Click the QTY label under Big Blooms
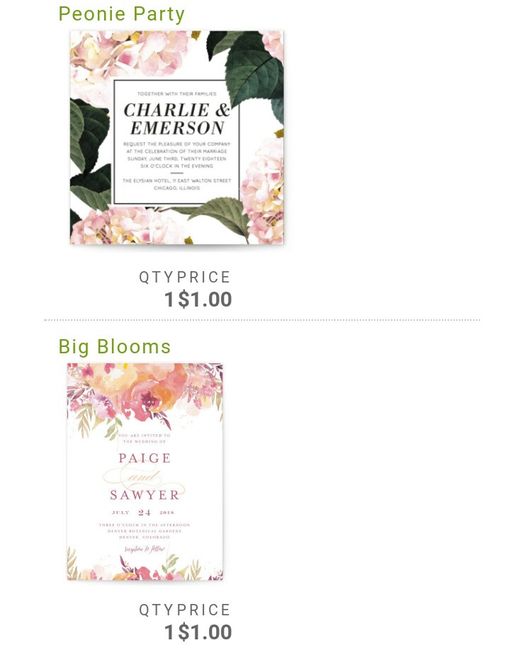Image resolution: width=509 pixels, height=650 pixels. click(157, 610)
